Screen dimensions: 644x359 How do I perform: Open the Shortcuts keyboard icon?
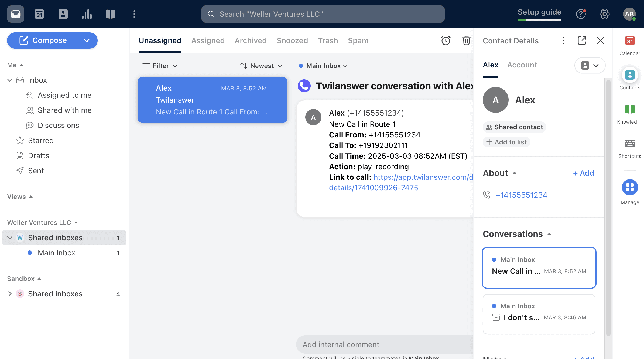click(x=630, y=144)
